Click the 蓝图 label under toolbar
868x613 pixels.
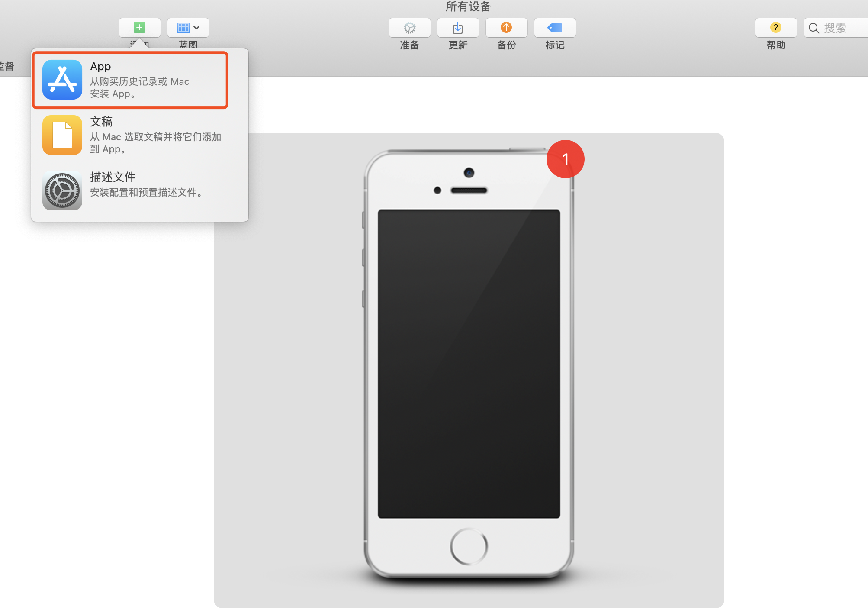coord(188,45)
